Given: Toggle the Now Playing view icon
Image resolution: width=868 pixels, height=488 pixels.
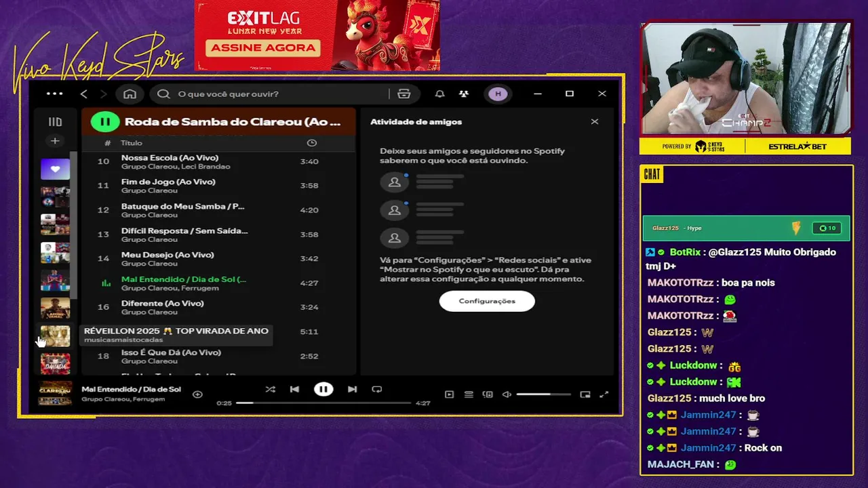Looking at the screenshot, I should click(x=449, y=394).
